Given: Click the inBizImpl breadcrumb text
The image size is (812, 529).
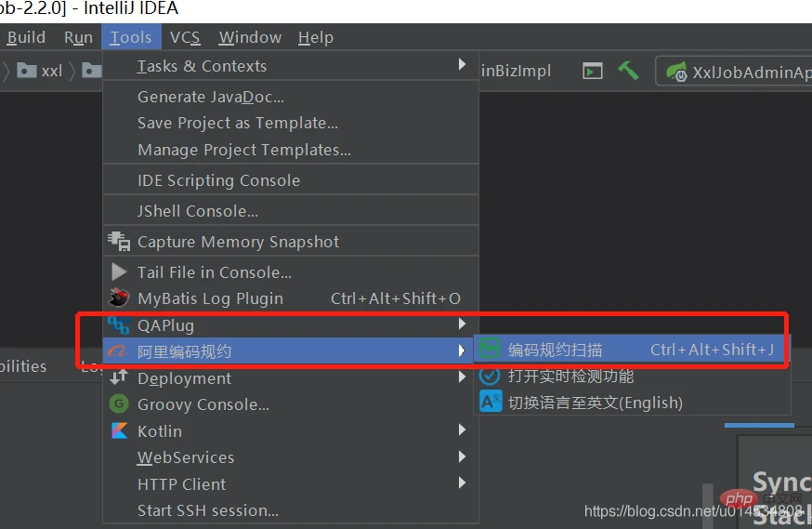Looking at the screenshot, I should pos(516,71).
